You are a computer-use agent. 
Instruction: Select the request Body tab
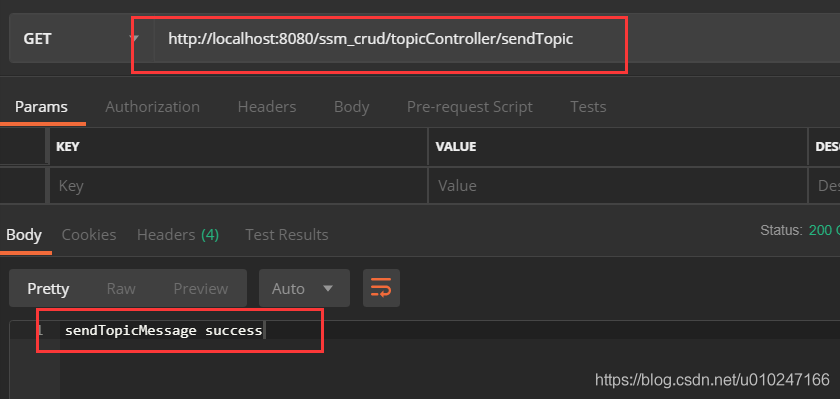351,107
